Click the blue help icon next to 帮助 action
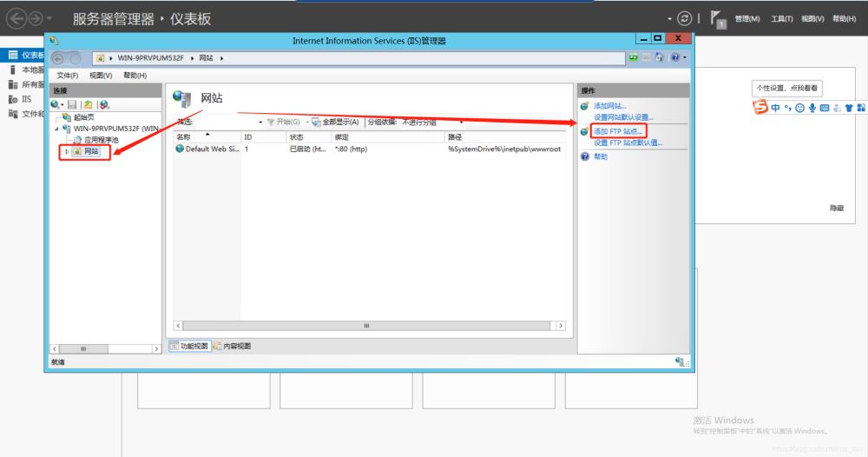The image size is (868, 457). coord(584,156)
